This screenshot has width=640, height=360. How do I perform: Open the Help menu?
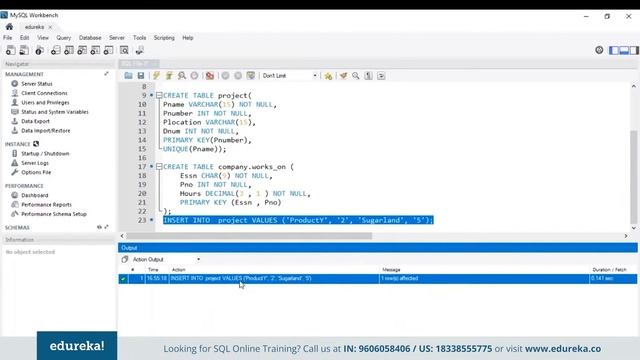188,38
